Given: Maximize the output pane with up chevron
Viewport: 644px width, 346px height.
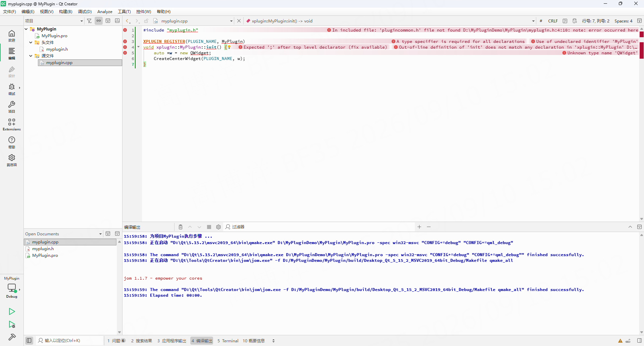Looking at the screenshot, I should coord(630,227).
